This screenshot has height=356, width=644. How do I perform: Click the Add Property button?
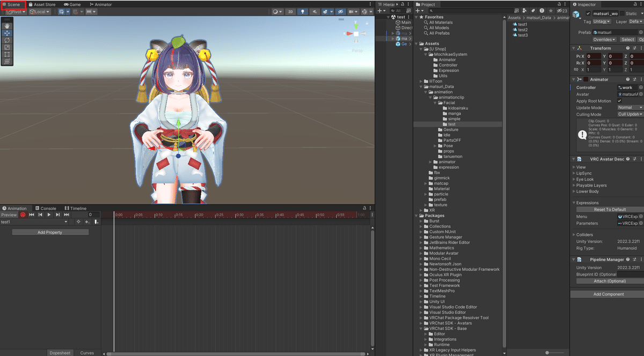[x=50, y=232]
